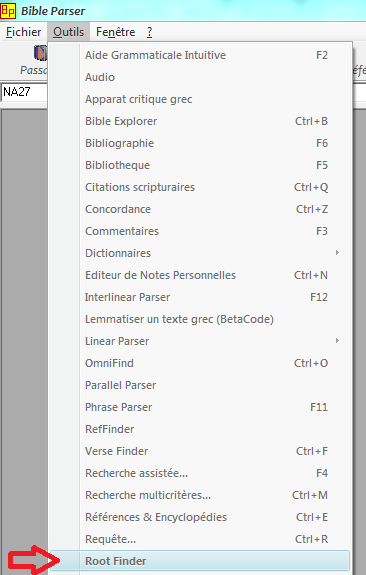
Task: Click the Bible Parser app icon in title bar
Action: coord(8,11)
